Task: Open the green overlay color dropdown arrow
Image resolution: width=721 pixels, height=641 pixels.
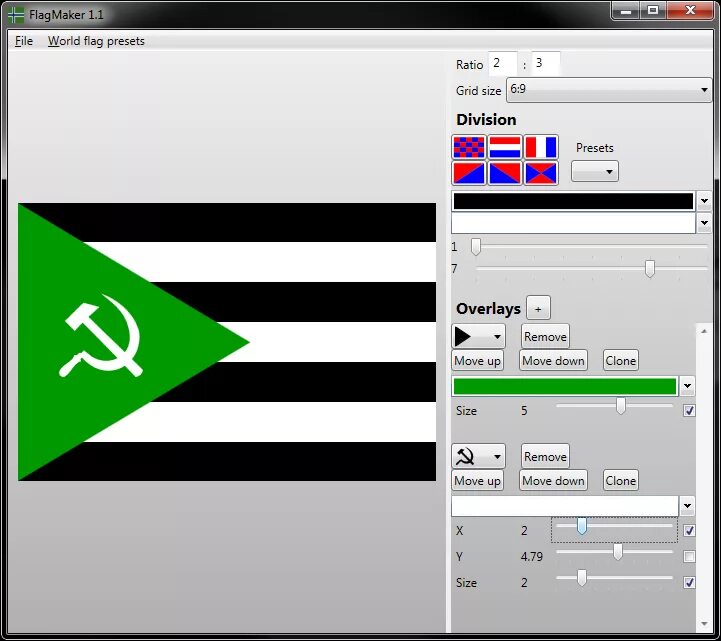Action: (687, 386)
